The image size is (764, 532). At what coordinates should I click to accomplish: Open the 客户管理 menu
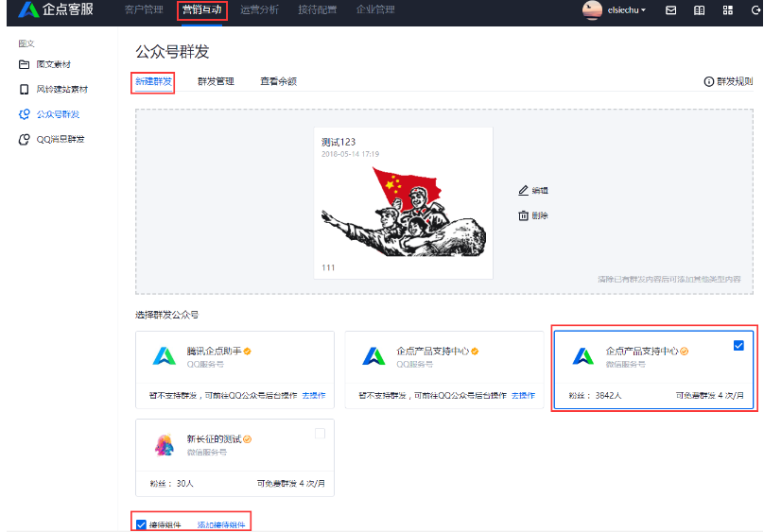[144, 9]
